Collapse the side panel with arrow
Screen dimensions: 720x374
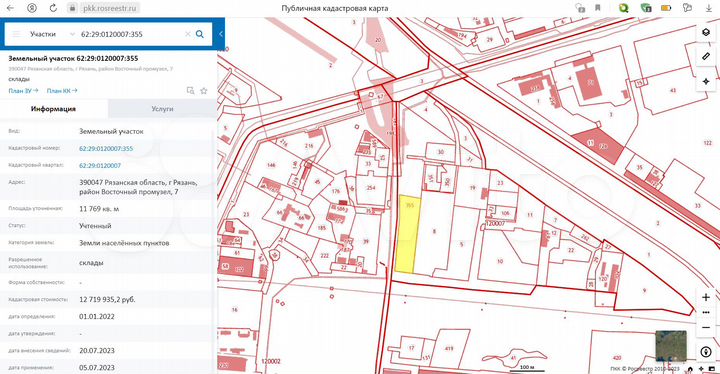(x=220, y=34)
